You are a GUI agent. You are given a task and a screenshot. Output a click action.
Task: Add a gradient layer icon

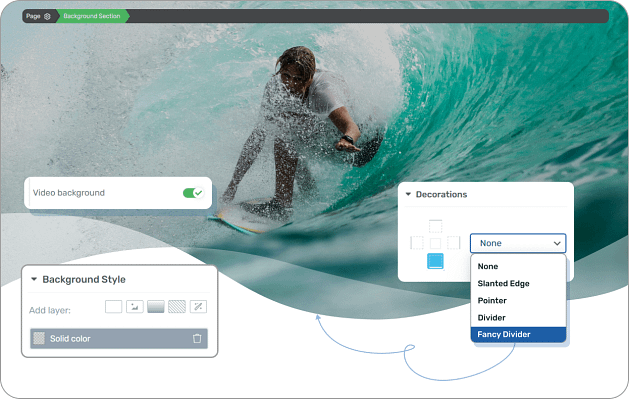click(x=156, y=307)
